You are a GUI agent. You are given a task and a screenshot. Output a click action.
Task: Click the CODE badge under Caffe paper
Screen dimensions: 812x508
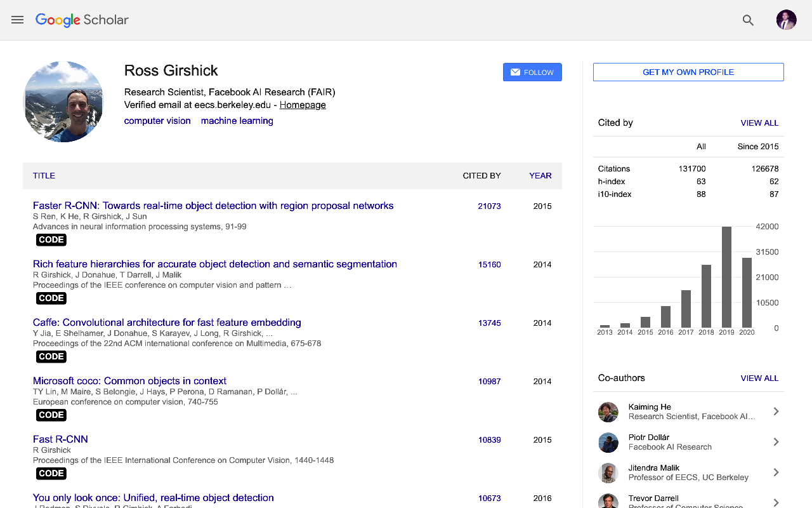click(x=51, y=357)
